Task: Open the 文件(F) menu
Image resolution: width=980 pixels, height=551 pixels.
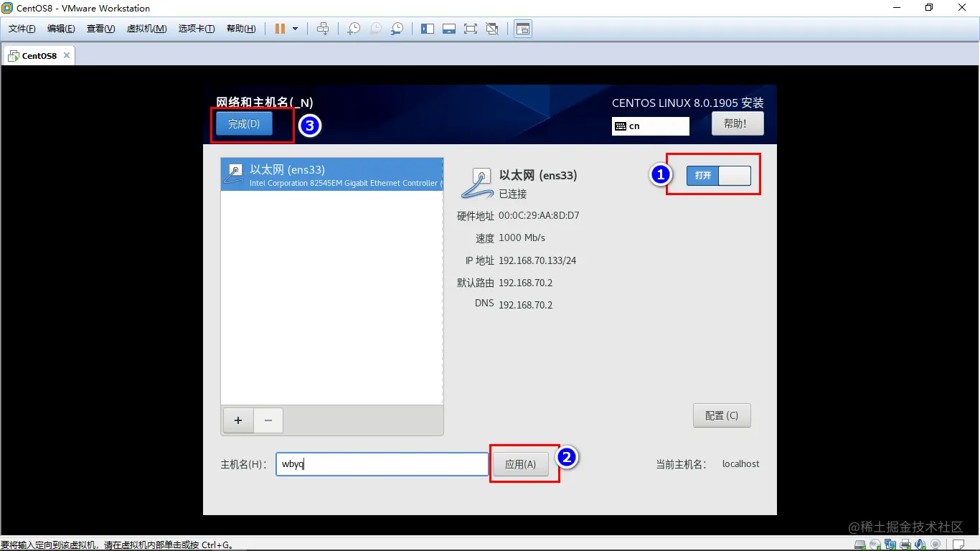Action: [x=22, y=29]
